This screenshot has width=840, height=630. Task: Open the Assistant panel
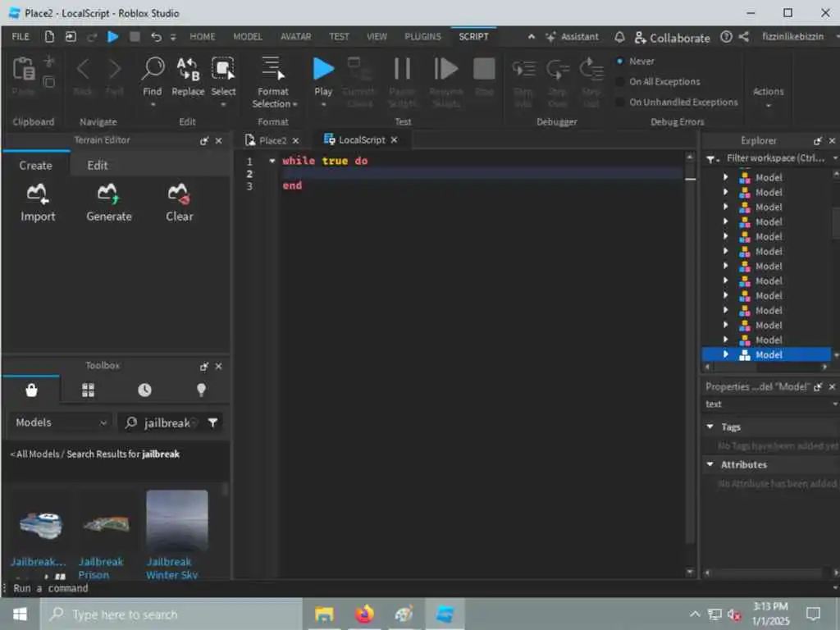pyautogui.click(x=572, y=36)
